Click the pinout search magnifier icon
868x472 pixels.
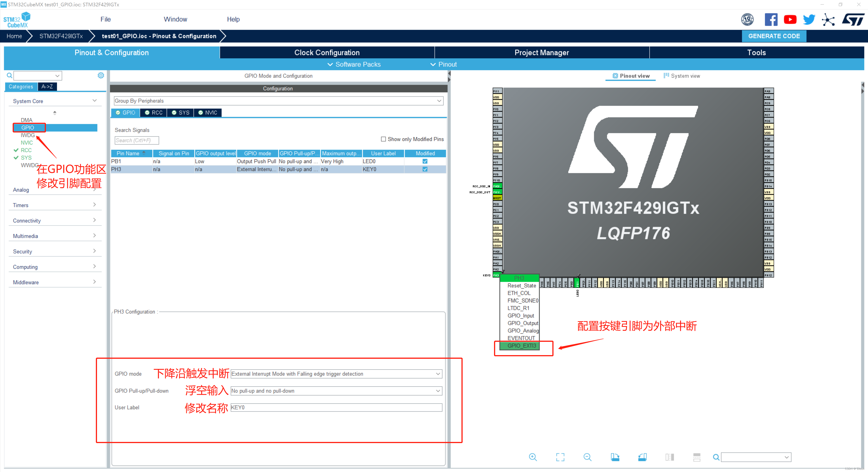(716, 457)
